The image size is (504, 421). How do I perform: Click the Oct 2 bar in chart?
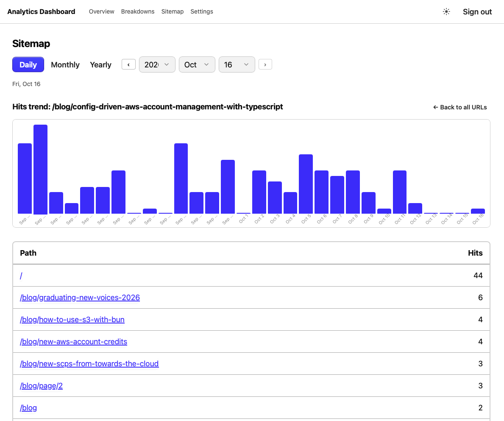(x=259, y=192)
